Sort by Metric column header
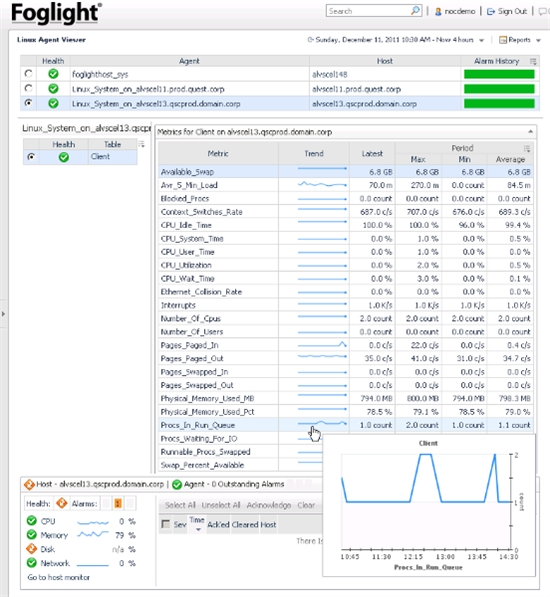 (x=218, y=153)
